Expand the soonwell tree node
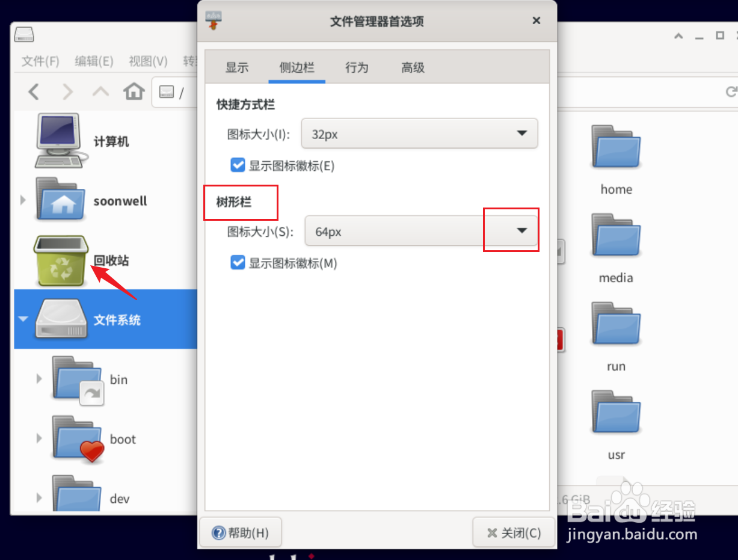The image size is (738, 560). coord(23,200)
